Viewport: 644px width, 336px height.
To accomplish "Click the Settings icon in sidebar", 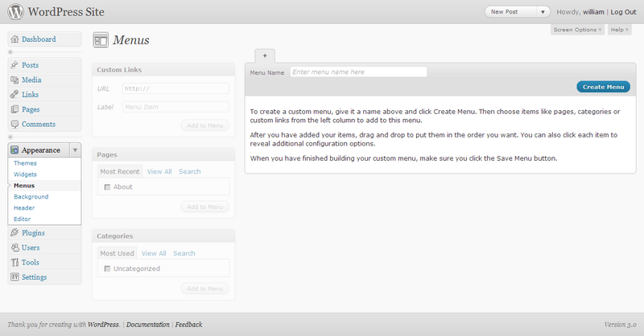I will [x=14, y=277].
